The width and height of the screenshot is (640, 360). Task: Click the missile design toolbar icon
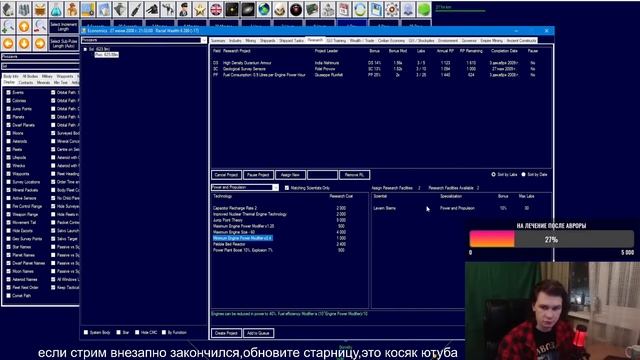[x=136, y=9]
